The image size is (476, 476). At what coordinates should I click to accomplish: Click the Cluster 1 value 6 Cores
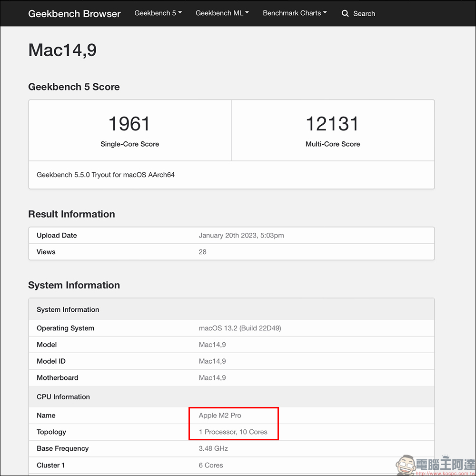coord(211,465)
